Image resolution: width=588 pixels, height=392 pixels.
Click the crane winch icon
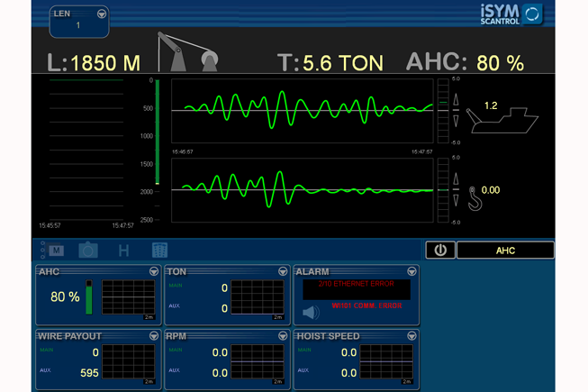pyautogui.click(x=187, y=52)
